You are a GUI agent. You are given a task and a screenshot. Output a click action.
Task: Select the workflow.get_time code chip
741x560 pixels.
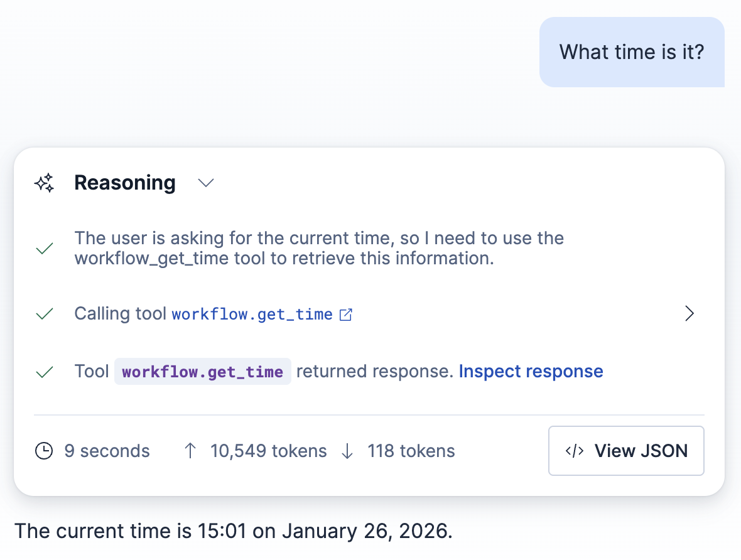click(x=202, y=371)
